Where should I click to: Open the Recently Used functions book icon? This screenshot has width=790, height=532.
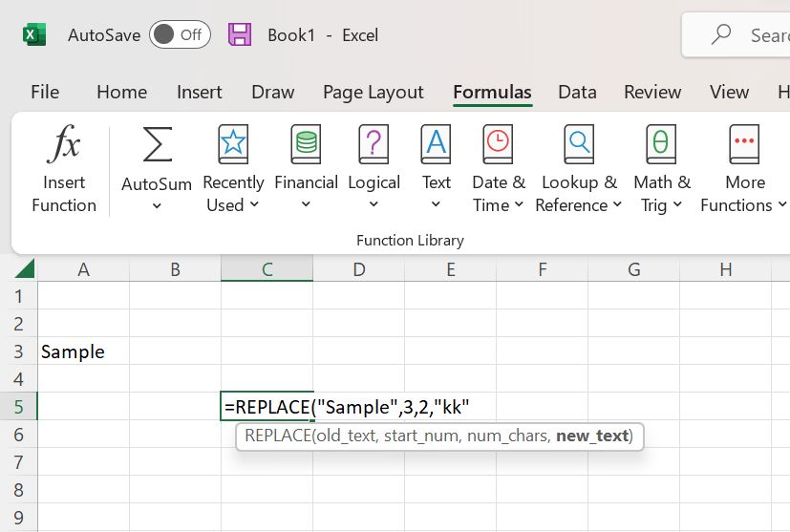tap(233, 144)
